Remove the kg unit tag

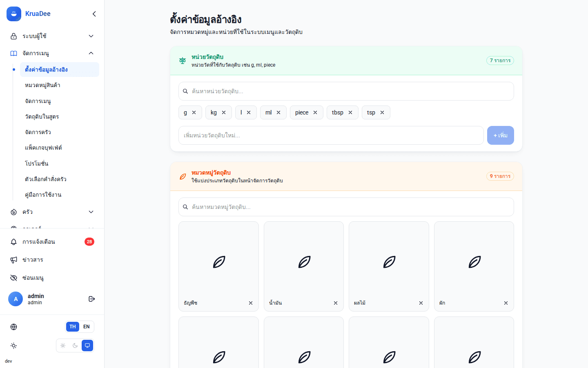(224, 112)
